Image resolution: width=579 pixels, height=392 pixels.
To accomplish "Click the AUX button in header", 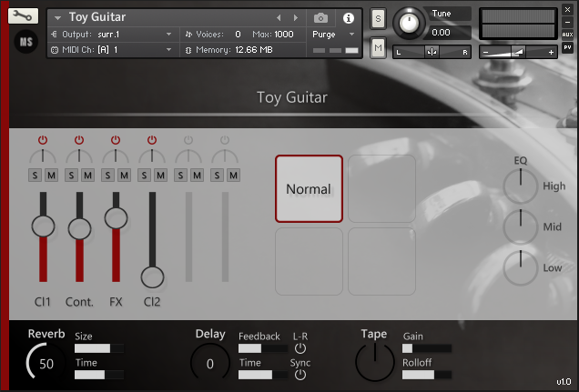I will point(567,35).
